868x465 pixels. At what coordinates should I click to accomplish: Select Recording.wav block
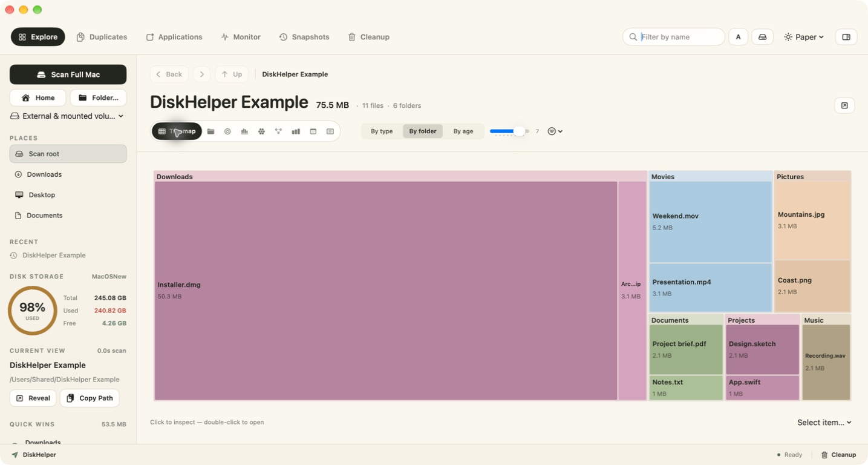[826, 362]
